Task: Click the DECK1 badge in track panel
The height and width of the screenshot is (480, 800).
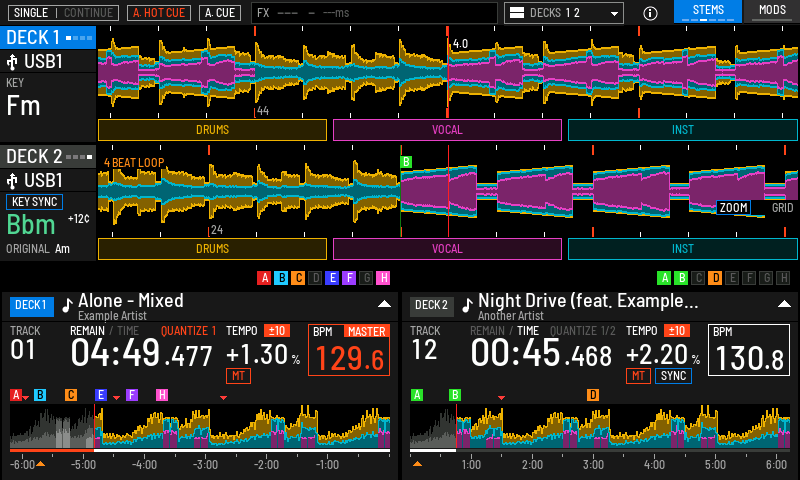Action: [x=31, y=306]
